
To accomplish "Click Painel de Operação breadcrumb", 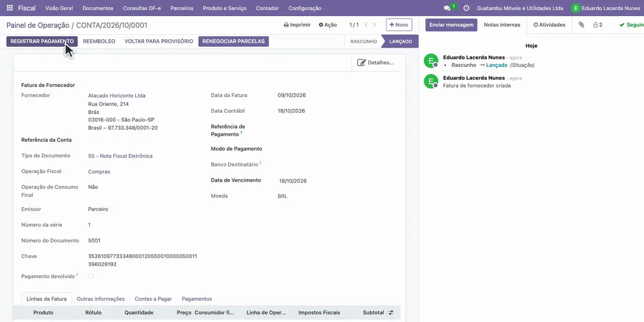I will pos(38,25).
